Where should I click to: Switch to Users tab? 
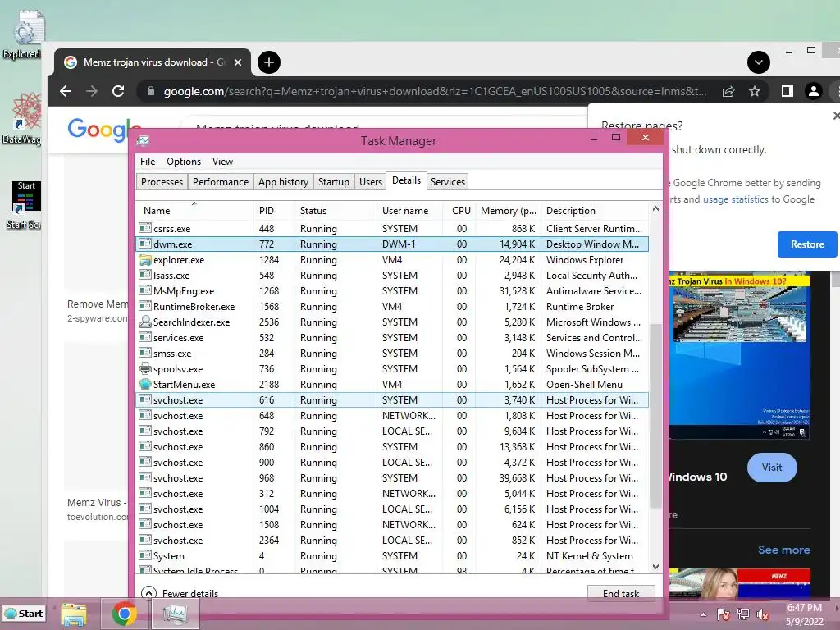coord(371,182)
